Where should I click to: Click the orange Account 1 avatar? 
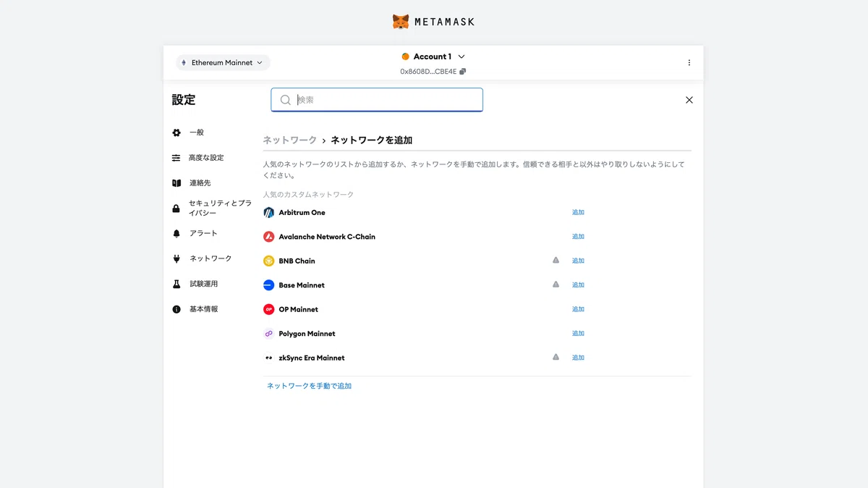405,56
